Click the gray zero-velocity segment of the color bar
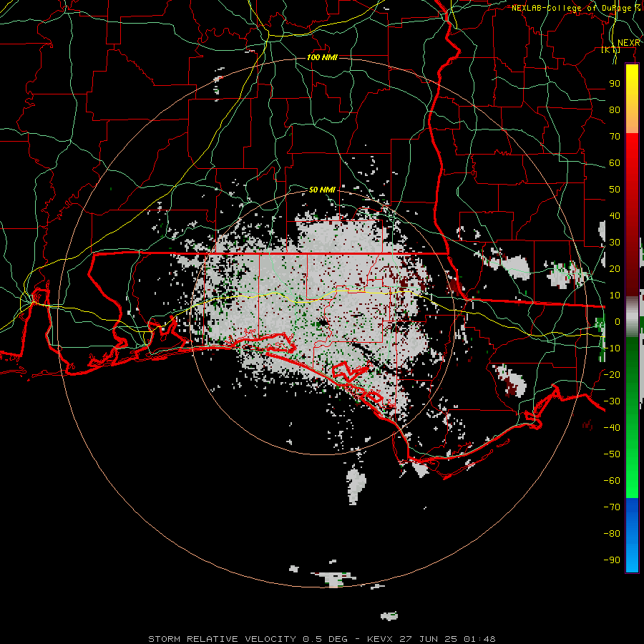This screenshot has height=644, width=644. [x=632, y=318]
